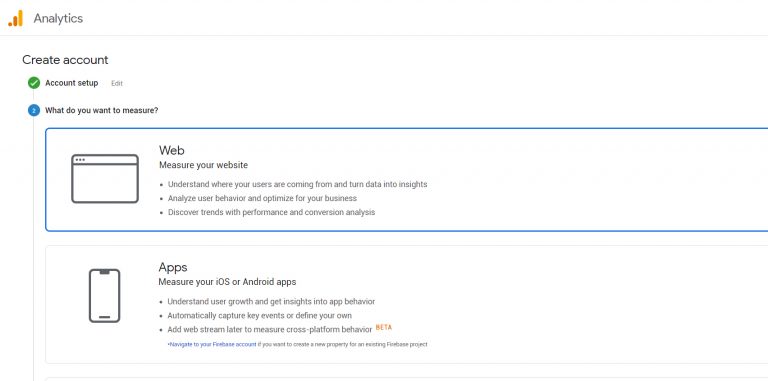Select the smartphone icon for Apps
Screen dimensions: 768x381
(104, 295)
